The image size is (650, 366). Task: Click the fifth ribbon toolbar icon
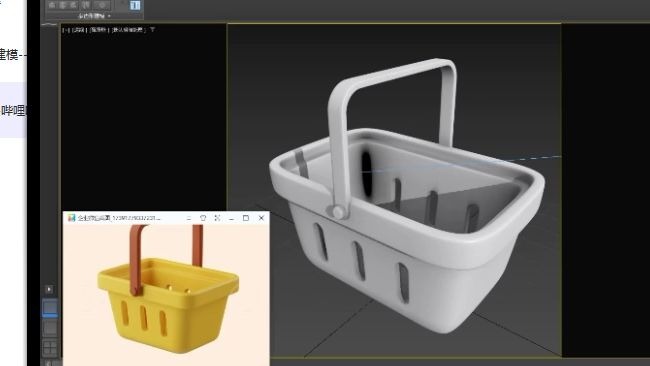point(102,5)
